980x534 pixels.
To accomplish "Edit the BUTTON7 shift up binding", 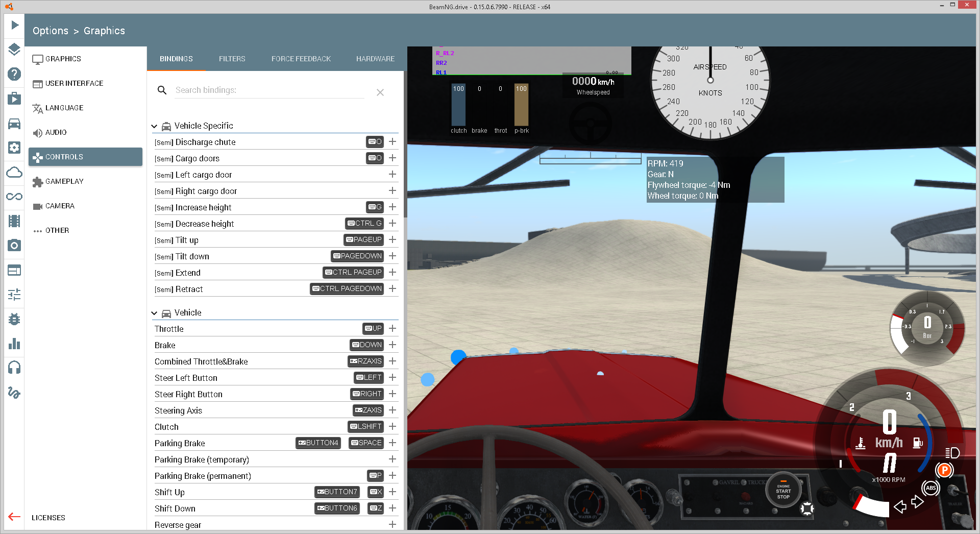I will click(337, 492).
